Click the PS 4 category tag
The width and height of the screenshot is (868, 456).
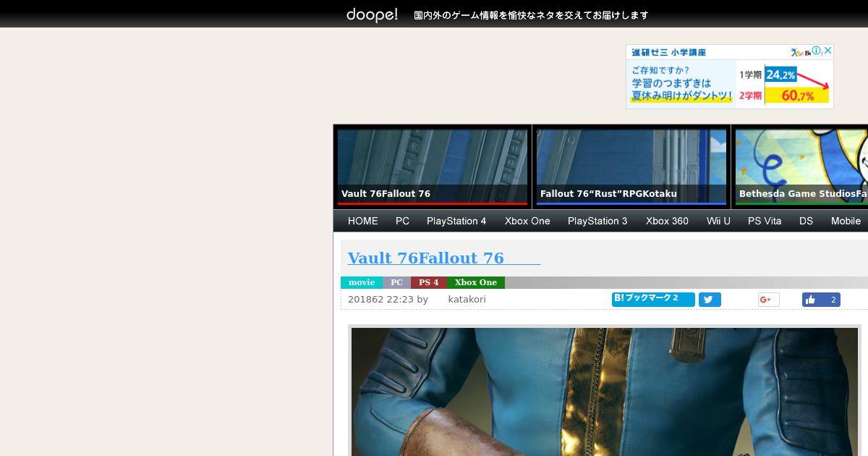pos(429,282)
